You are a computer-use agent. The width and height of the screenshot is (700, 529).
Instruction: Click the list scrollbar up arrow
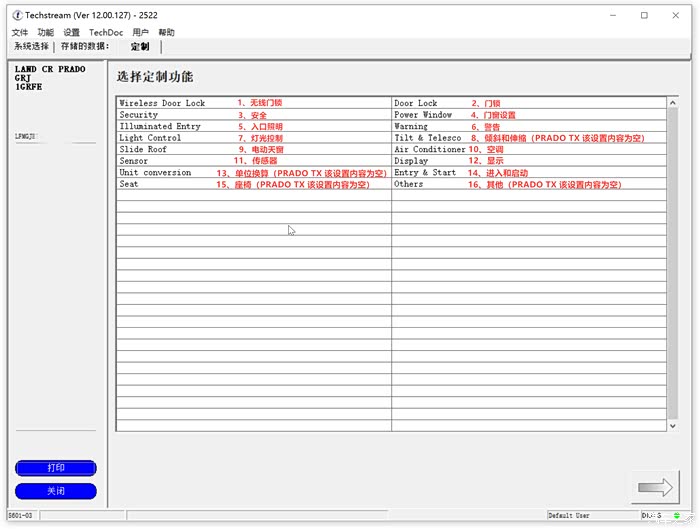click(672, 102)
